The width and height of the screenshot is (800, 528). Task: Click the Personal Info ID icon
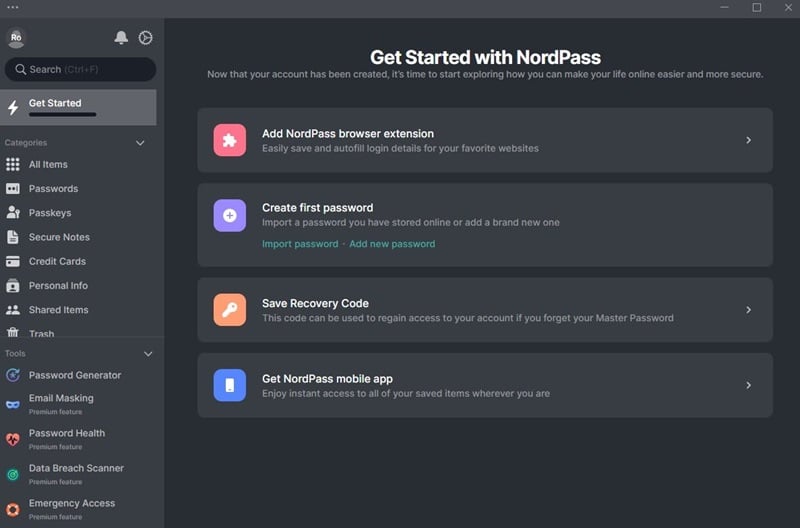click(13, 286)
